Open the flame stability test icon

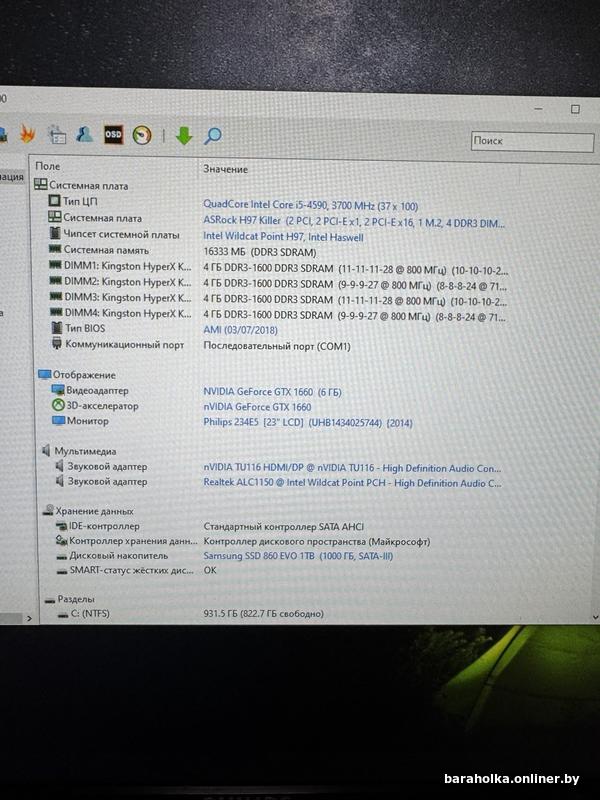click(x=27, y=134)
